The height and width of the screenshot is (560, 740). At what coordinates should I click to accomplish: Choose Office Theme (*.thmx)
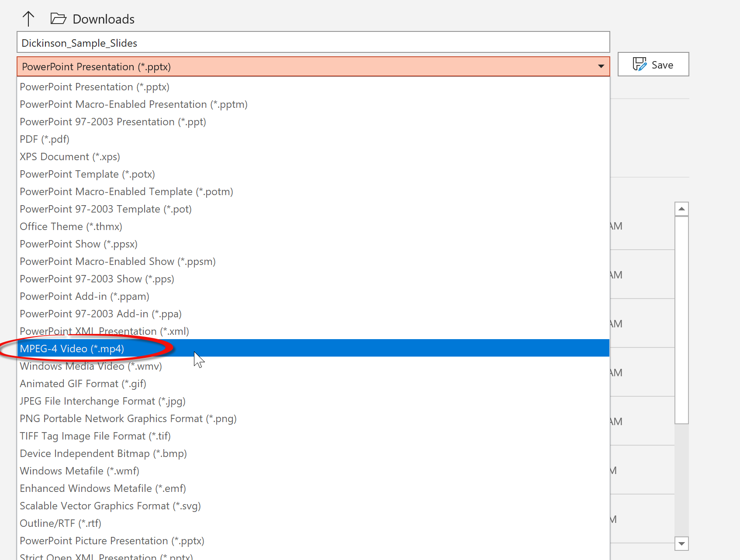313,227
